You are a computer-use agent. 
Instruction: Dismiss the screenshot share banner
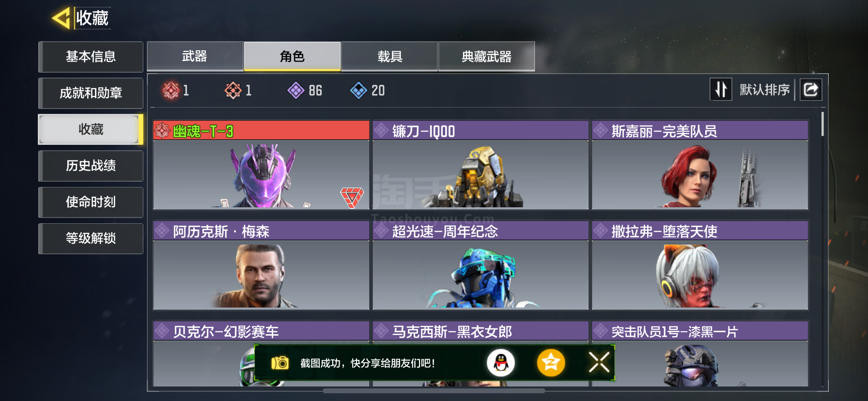[599, 362]
